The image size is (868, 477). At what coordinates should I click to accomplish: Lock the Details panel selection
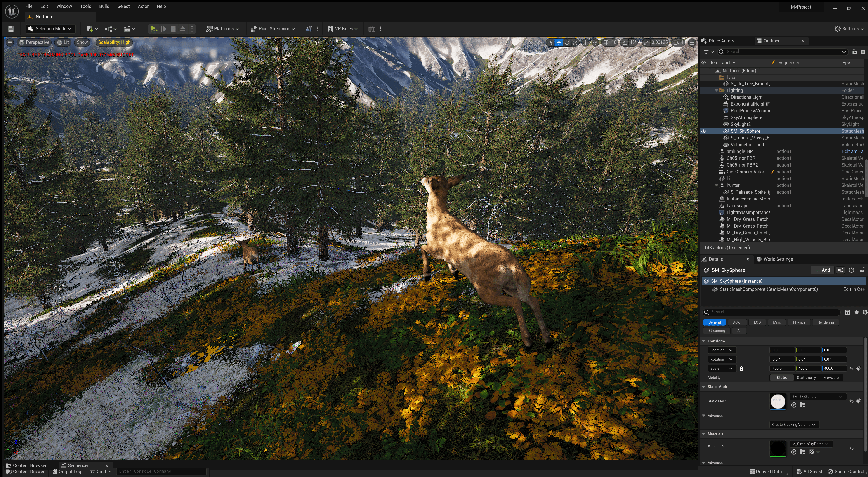(862, 270)
